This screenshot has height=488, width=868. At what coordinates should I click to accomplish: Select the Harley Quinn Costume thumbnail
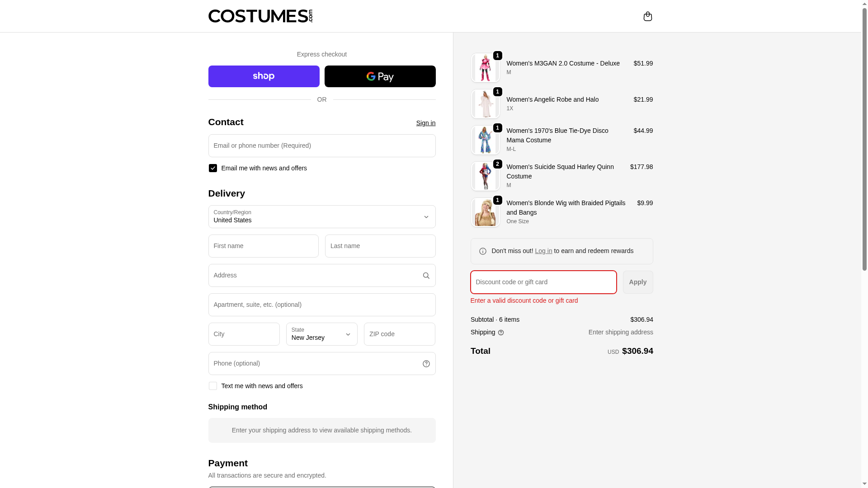[x=485, y=176]
